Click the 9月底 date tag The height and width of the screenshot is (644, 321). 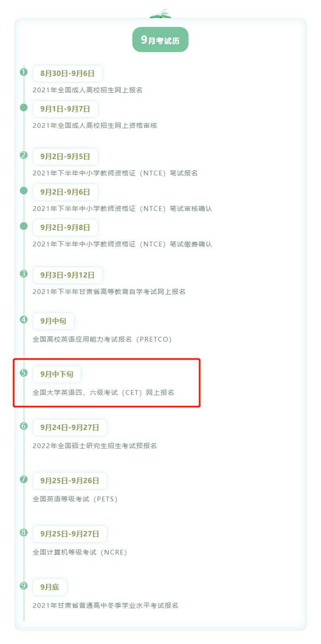coord(50,587)
